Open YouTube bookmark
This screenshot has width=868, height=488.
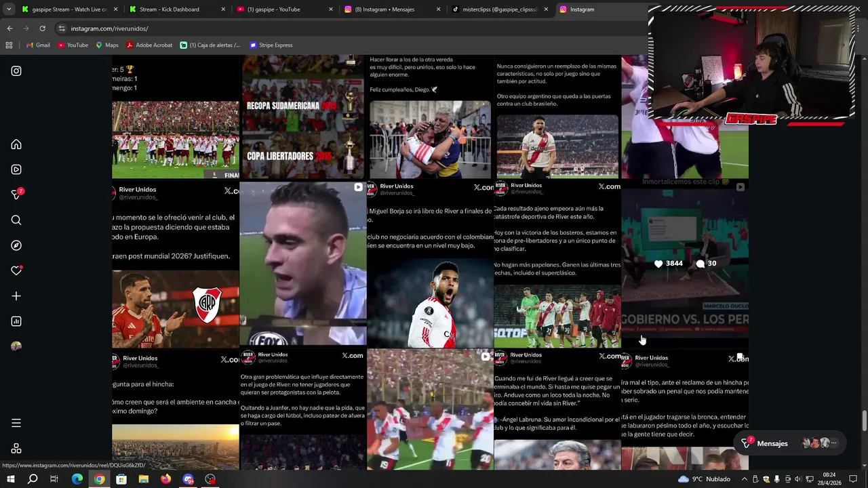73,45
